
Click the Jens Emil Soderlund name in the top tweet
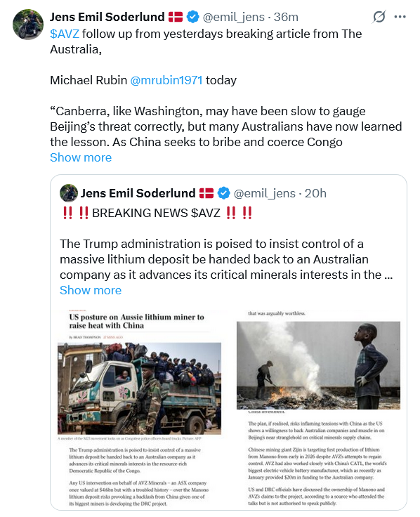pos(107,17)
